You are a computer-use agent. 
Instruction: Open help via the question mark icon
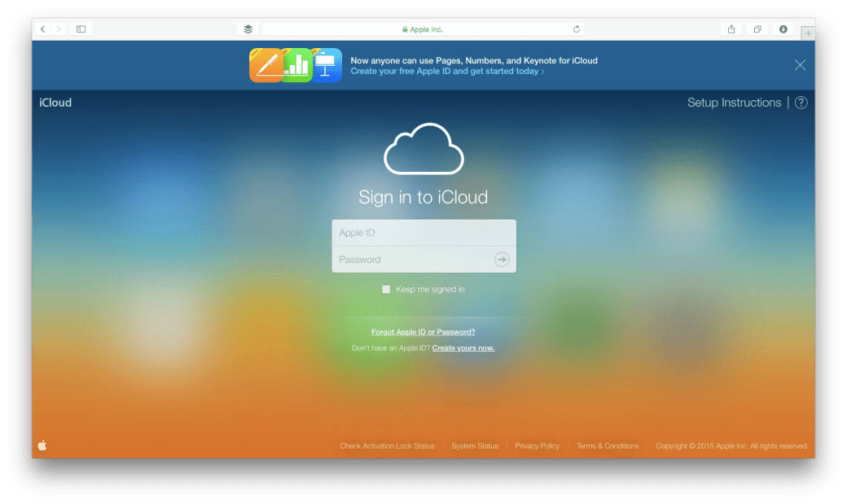point(801,103)
